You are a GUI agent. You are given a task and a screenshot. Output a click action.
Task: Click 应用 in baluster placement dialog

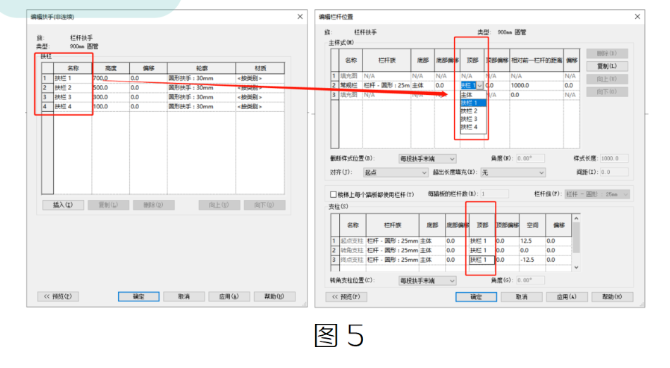tap(567, 297)
